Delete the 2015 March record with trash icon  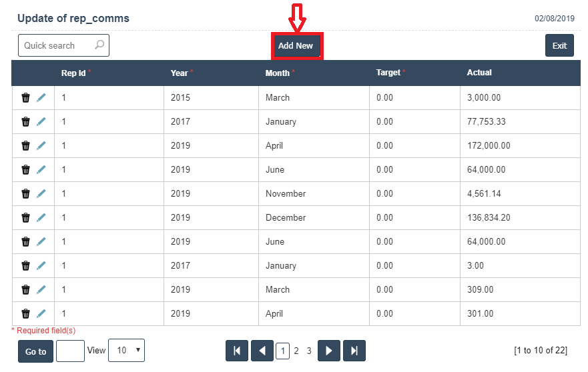[25, 98]
